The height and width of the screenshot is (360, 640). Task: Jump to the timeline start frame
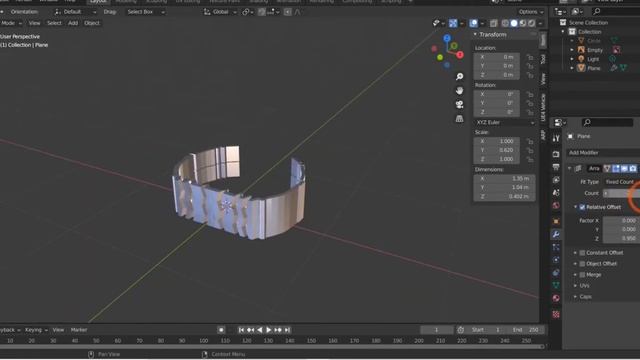click(x=241, y=330)
